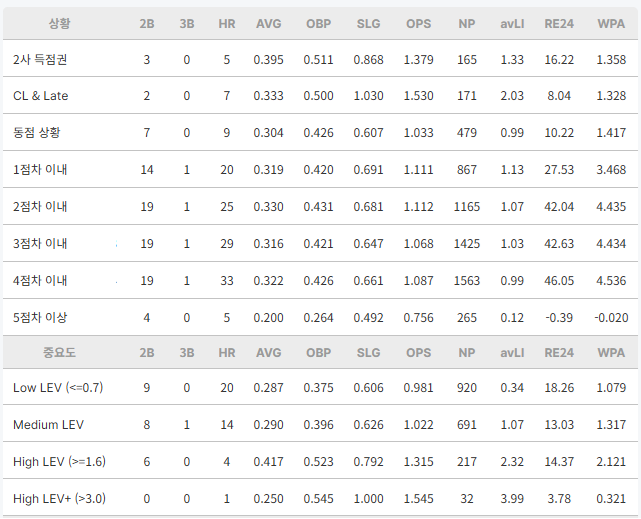Select the Low LEV (<=0.7) row
The width and height of the screenshot is (641, 519).
point(320,387)
